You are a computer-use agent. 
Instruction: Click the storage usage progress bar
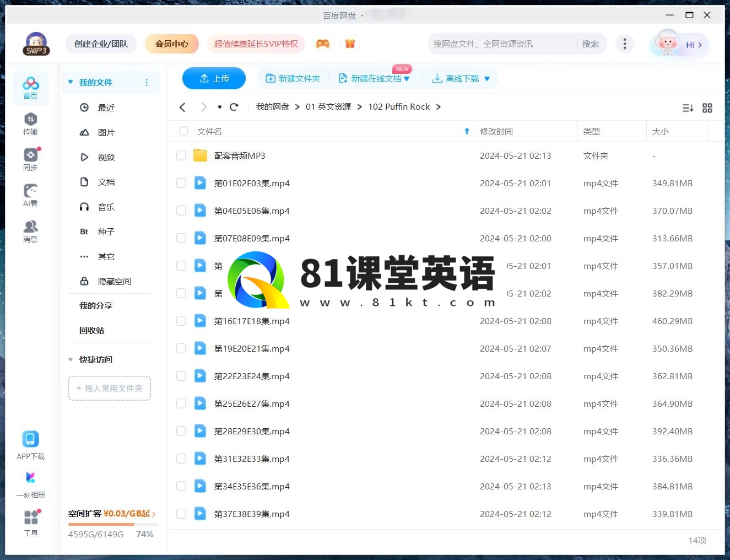[112, 524]
